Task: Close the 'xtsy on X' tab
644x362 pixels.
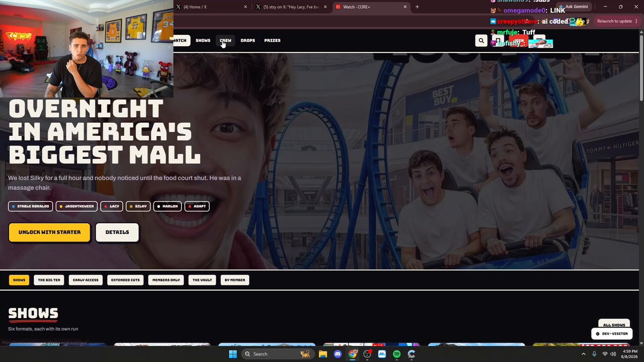Action: click(326, 7)
